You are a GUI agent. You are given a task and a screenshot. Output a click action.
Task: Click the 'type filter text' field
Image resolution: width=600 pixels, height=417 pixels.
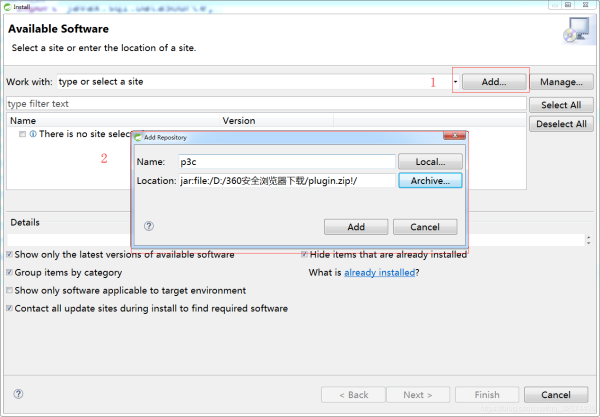point(265,103)
